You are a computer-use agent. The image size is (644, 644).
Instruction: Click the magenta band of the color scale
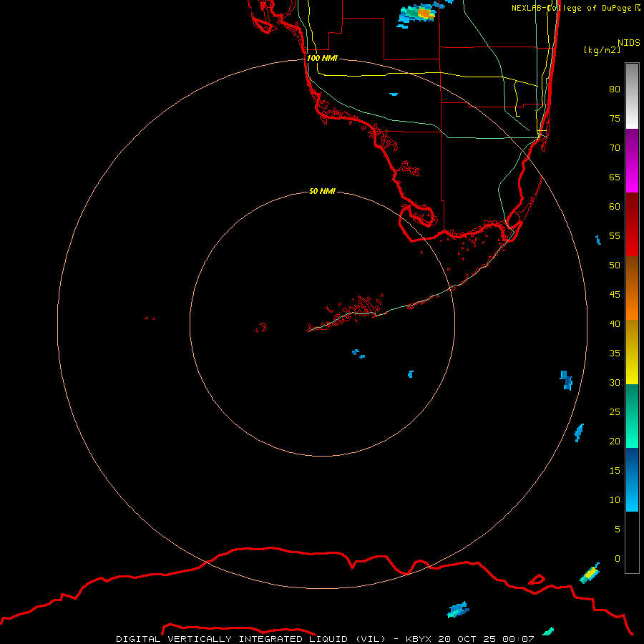click(632, 161)
